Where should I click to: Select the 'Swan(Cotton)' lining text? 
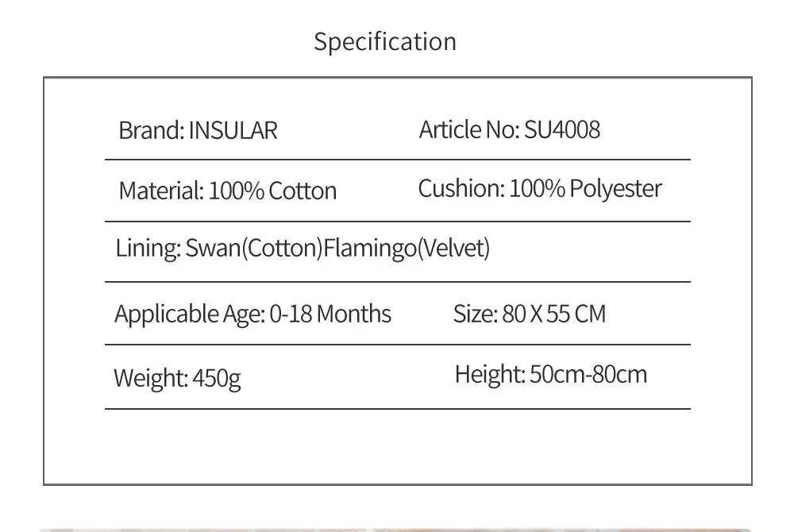(x=253, y=249)
